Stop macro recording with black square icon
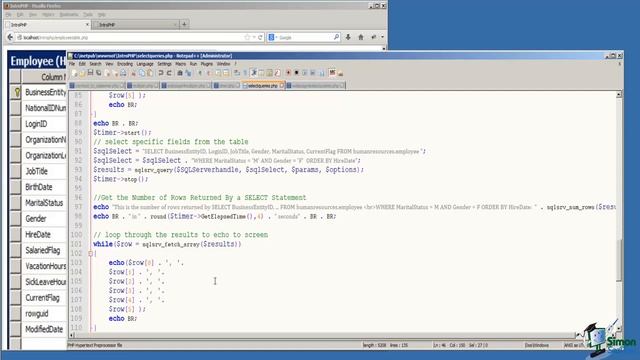Image resolution: width=640 pixels, height=360 pixels. coord(296,73)
